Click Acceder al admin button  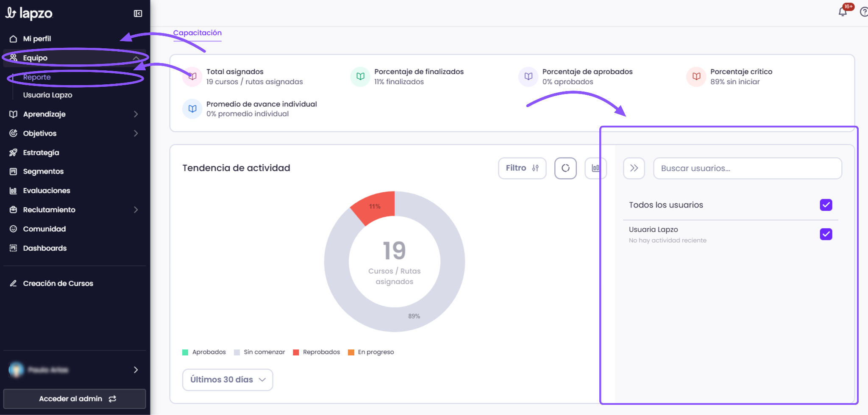click(75, 399)
